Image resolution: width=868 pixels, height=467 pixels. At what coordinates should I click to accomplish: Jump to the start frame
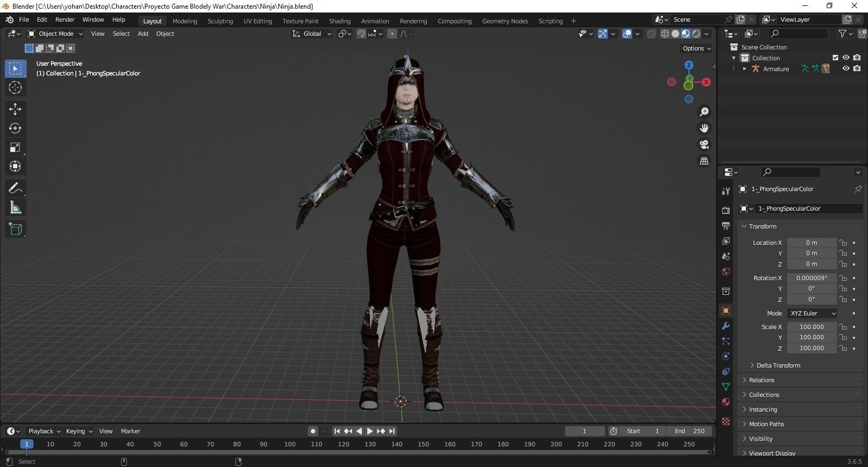point(337,431)
